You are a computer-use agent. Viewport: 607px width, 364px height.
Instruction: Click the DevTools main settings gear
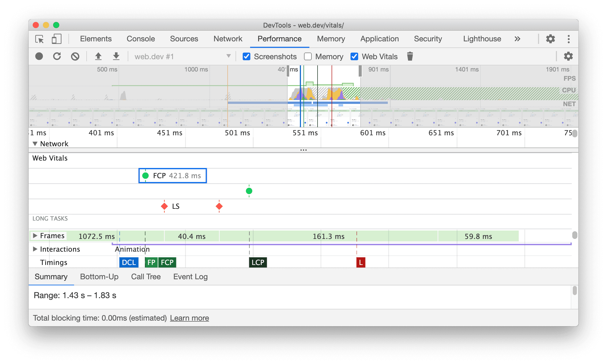point(550,39)
